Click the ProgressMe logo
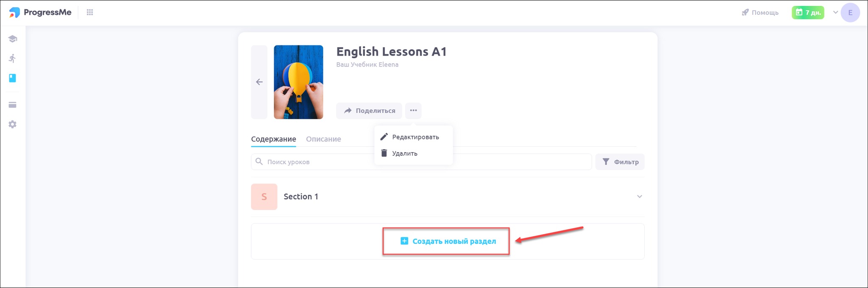The width and height of the screenshot is (868, 288). 40,13
